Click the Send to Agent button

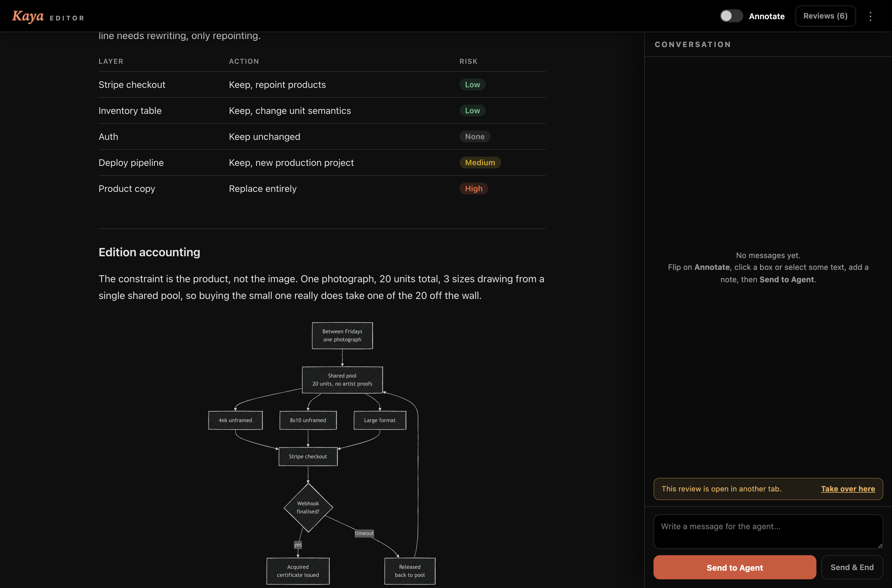(734, 567)
